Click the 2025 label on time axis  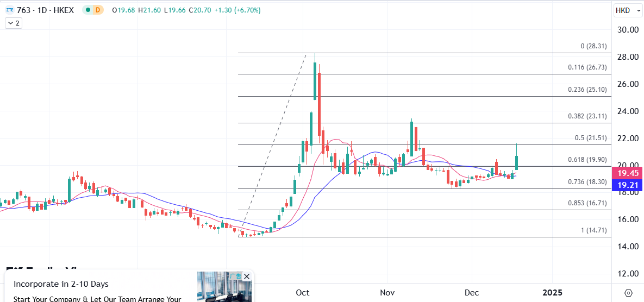[552, 293]
